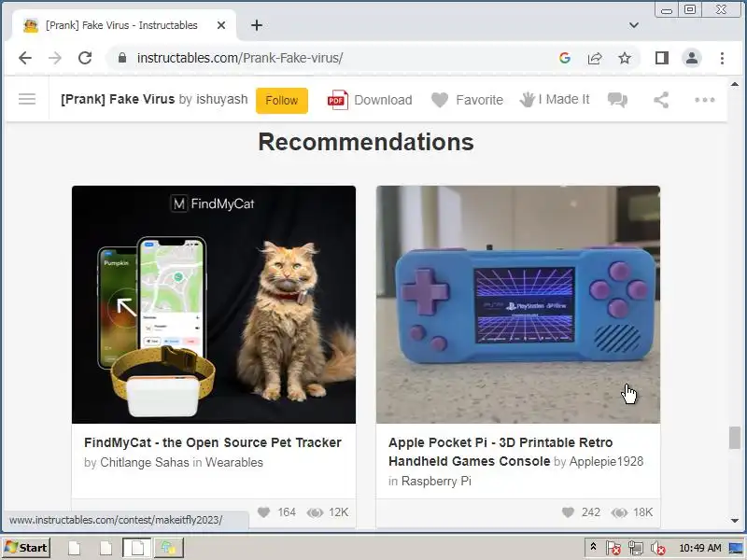This screenshot has height=560, width=747.
Task: Bookmark this page with star icon
Action: [625, 58]
